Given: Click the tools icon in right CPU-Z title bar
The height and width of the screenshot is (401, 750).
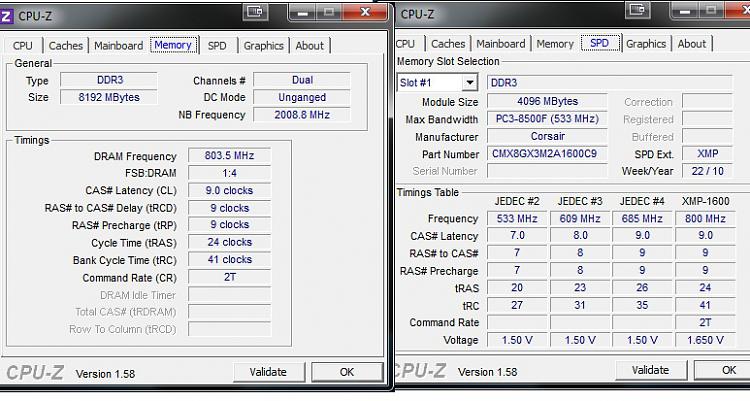Looking at the screenshot, I should tap(638, 10).
